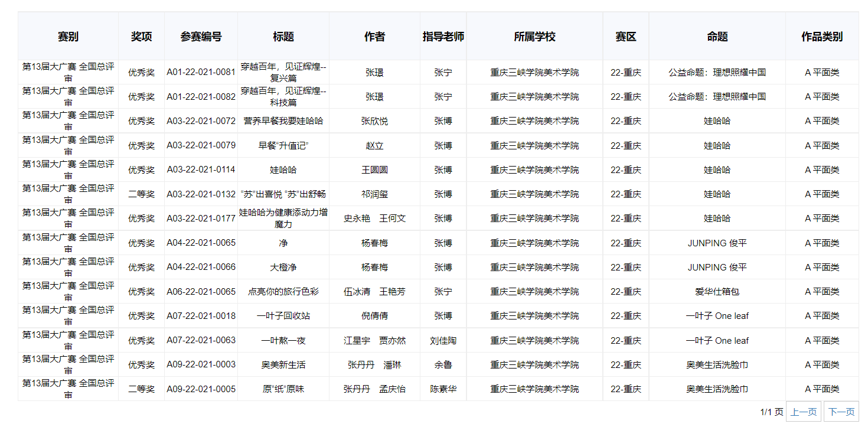The height and width of the screenshot is (427, 868).
Task: Click the 1/1 页 page indicator
Action: [x=771, y=412]
